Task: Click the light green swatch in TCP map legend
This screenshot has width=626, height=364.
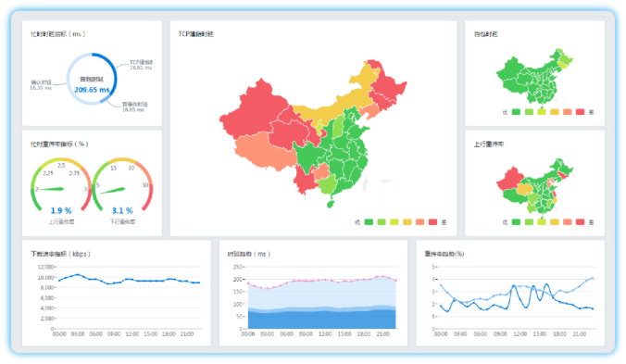Action: (x=382, y=222)
